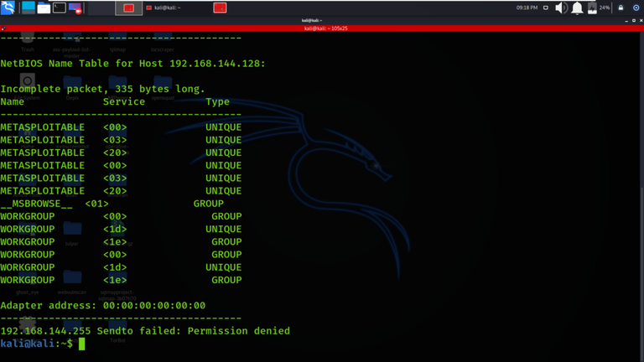Click the 'Type' column header

pos(217,102)
